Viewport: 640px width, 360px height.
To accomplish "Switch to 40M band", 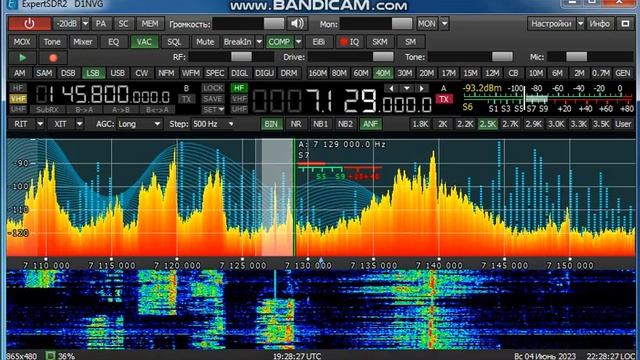I will [x=383, y=73].
